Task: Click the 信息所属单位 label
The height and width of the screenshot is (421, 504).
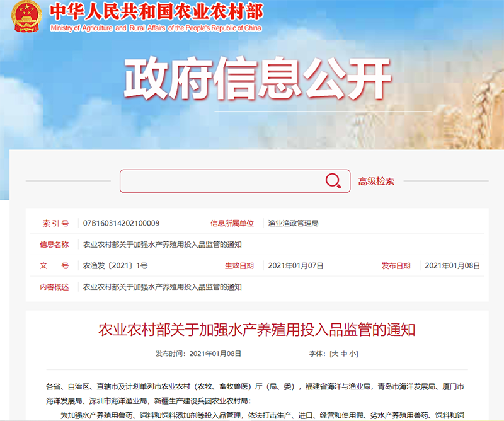Action: 232,223
